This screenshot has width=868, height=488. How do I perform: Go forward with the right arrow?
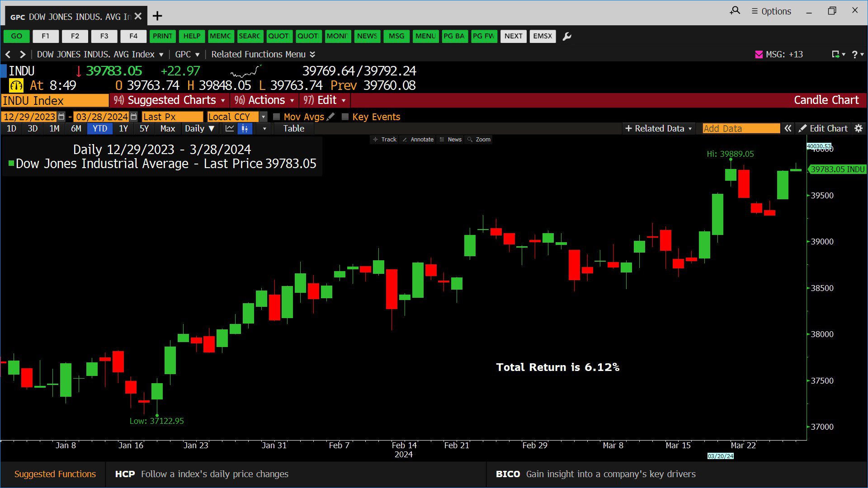(x=22, y=55)
